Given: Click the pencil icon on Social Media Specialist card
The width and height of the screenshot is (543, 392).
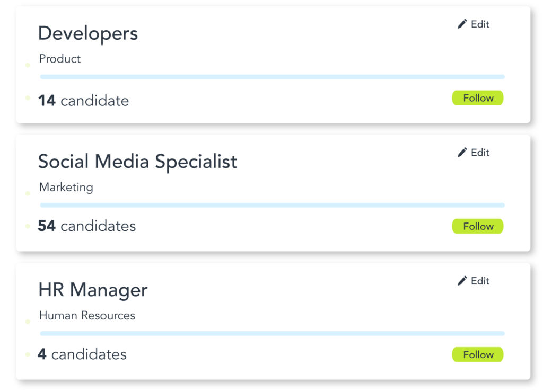Looking at the screenshot, I should click(462, 152).
